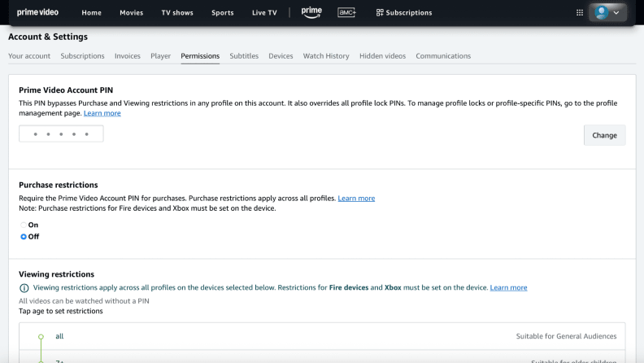Open the apps grid icon

[x=580, y=13]
